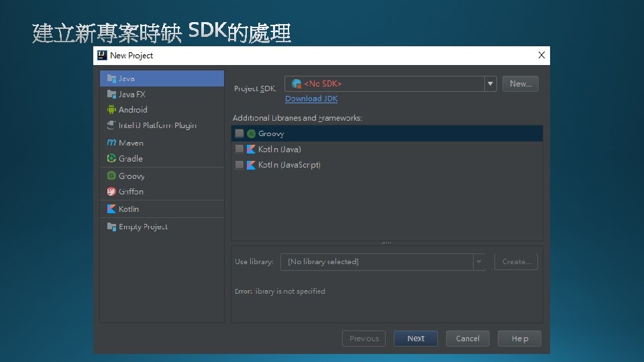Viewport: 644px width, 362px height.
Task: Click the Cancel button
Action: [468, 339]
